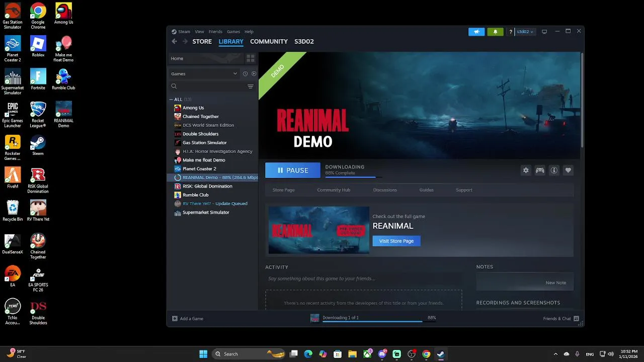Screen dimensions: 644x362
Task: Click Visit Store Page button
Action: point(396,241)
